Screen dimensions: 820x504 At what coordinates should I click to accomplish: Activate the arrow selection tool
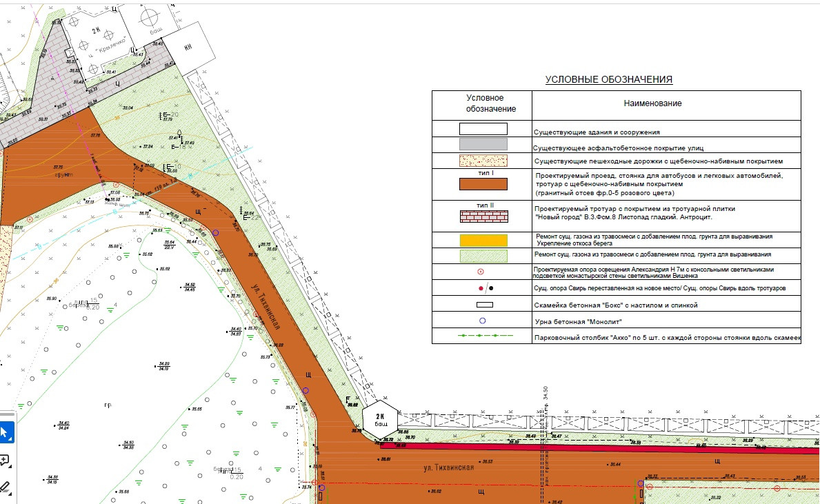tap(6, 433)
